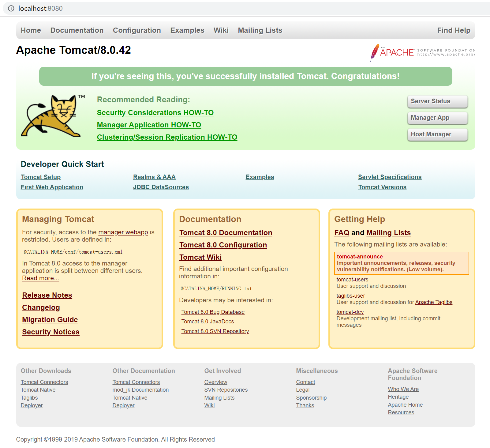Open JDBC DataSources link
This screenshot has height=448, width=490.
[x=161, y=187]
